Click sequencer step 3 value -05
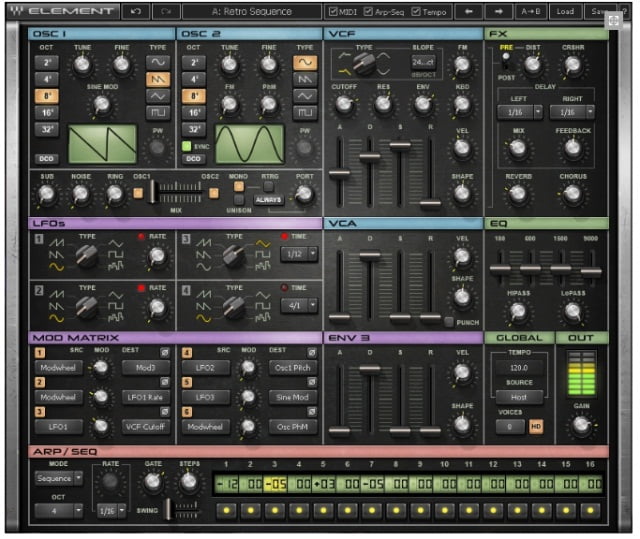640x539 pixels. 276,484
